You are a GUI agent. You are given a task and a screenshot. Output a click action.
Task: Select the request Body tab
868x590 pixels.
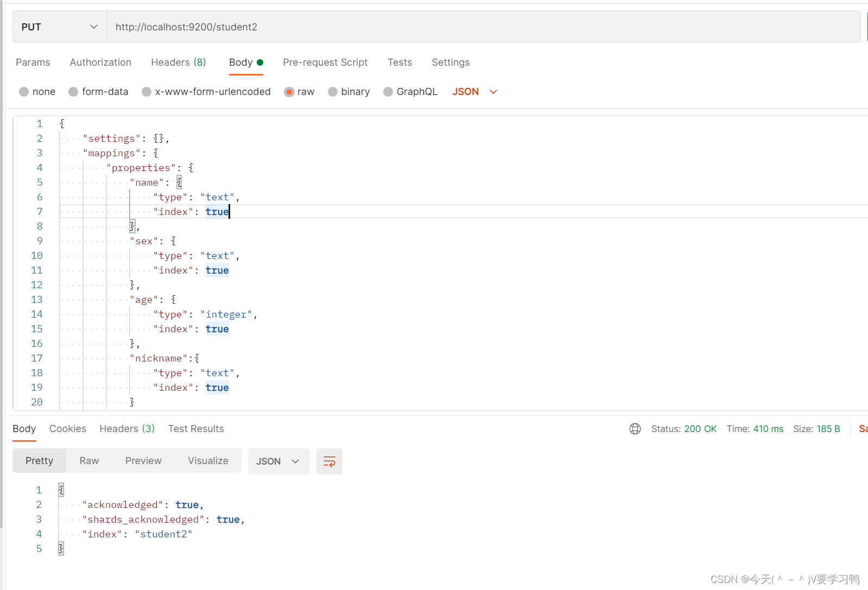coord(246,62)
